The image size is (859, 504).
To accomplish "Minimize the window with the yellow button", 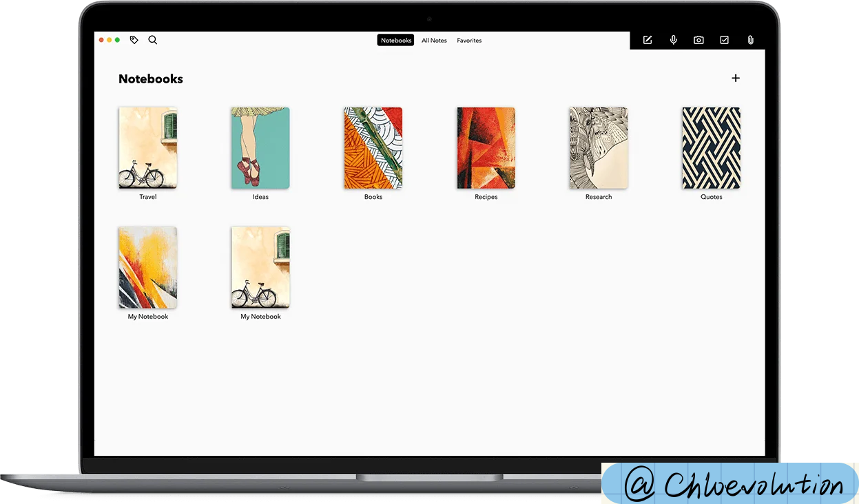I will (x=109, y=40).
